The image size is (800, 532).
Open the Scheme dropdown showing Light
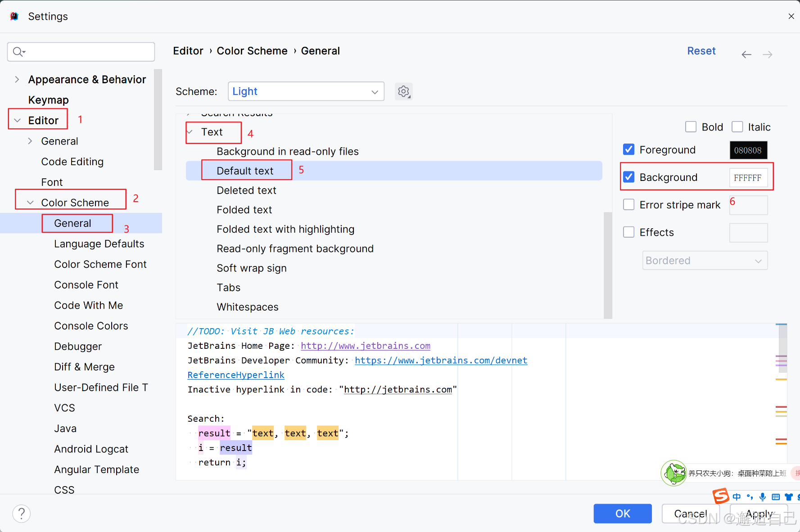(306, 91)
